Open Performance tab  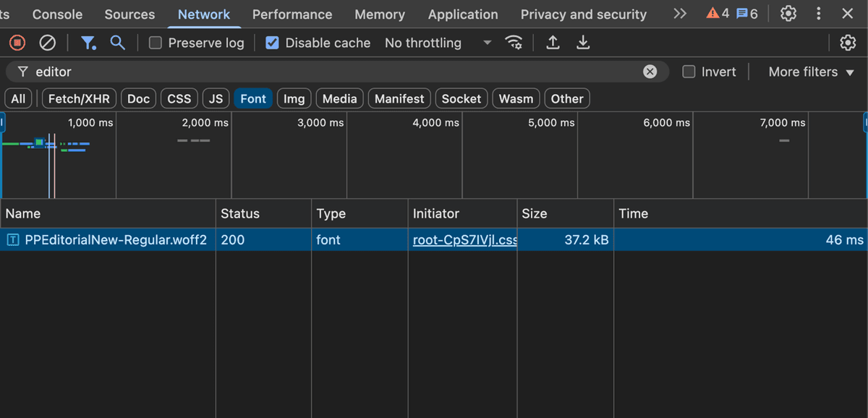click(x=292, y=14)
